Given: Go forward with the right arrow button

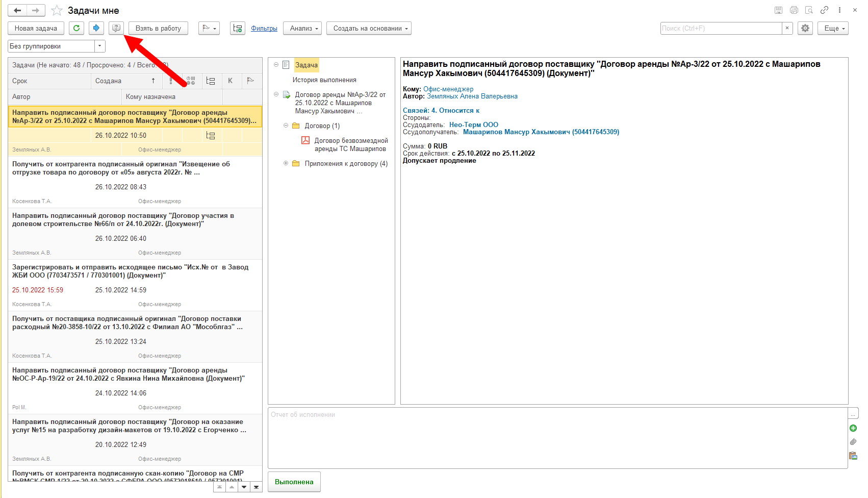Looking at the screenshot, I should click(x=36, y=10).
